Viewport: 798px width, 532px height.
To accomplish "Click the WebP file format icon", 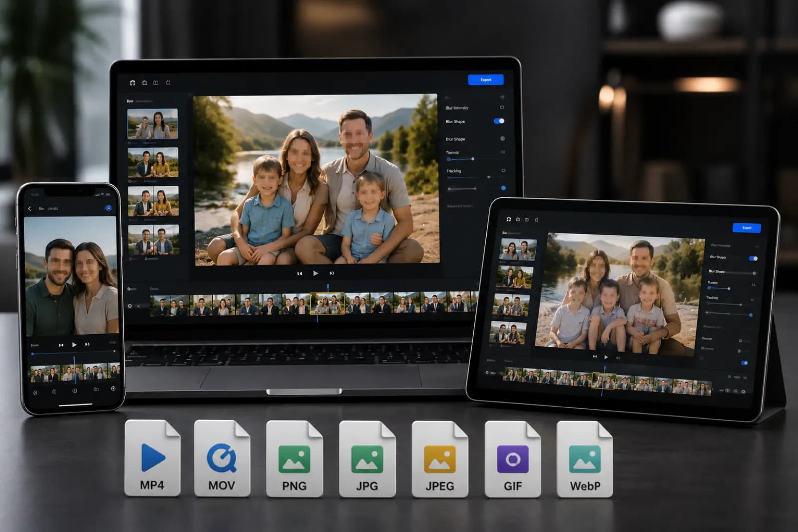I will click(585, 459).
